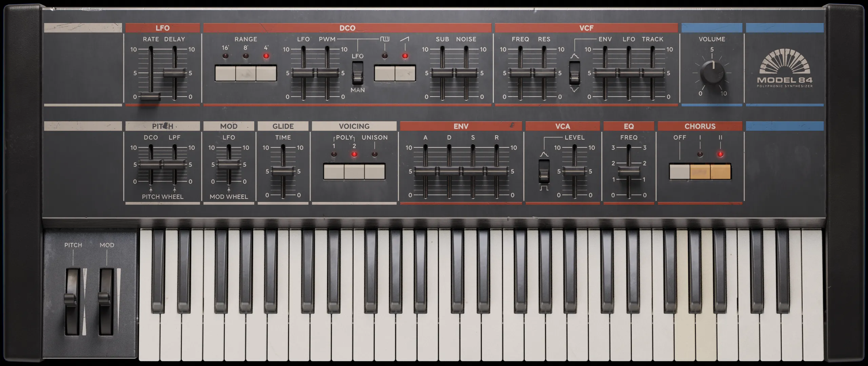The width and height of the screenshot is (868, 366).
Task: Select Poly 1 voicing mode
Action: pos(334,171)
